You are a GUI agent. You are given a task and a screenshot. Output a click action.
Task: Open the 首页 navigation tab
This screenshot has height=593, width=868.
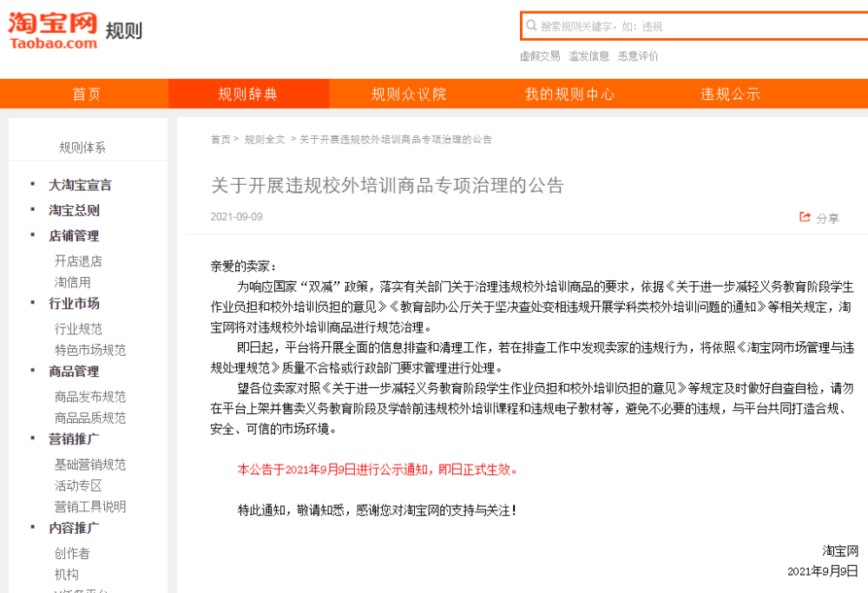pyautogui.click(x=85, y=93)
